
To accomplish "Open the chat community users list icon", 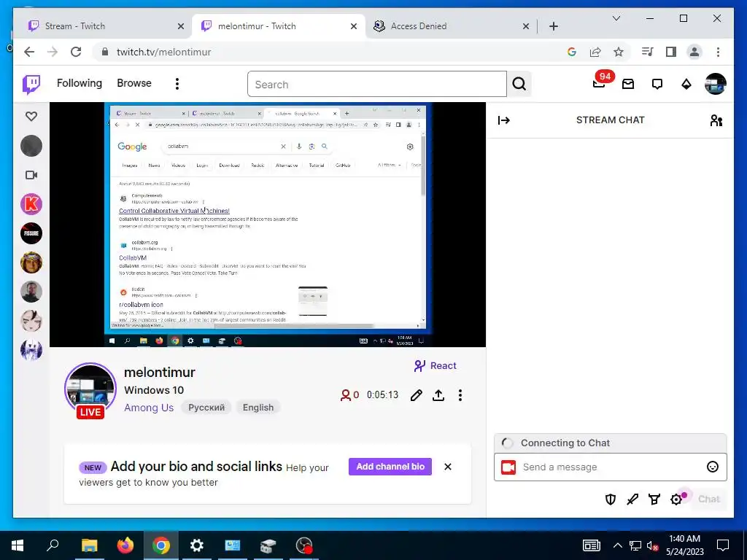I will click(716, 120).
